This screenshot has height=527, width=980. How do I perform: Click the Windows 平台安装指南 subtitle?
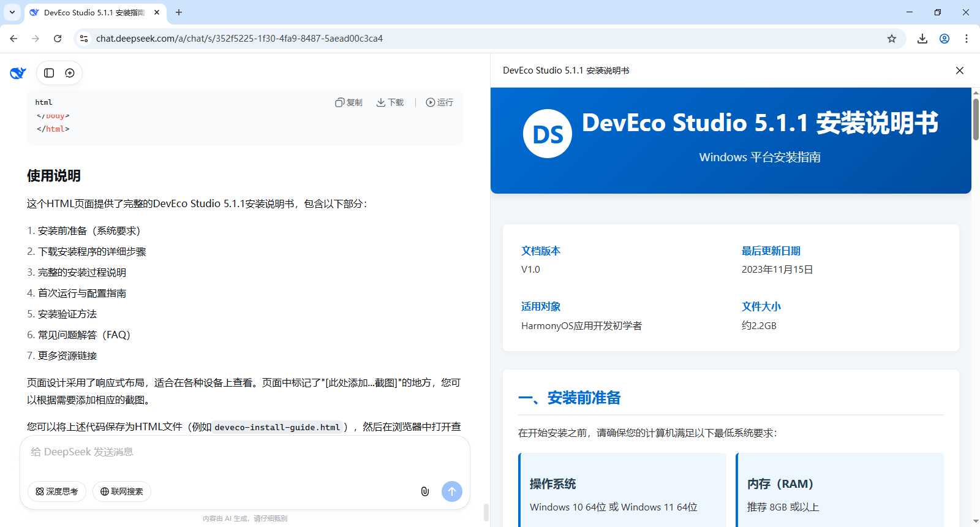(760, 157)
